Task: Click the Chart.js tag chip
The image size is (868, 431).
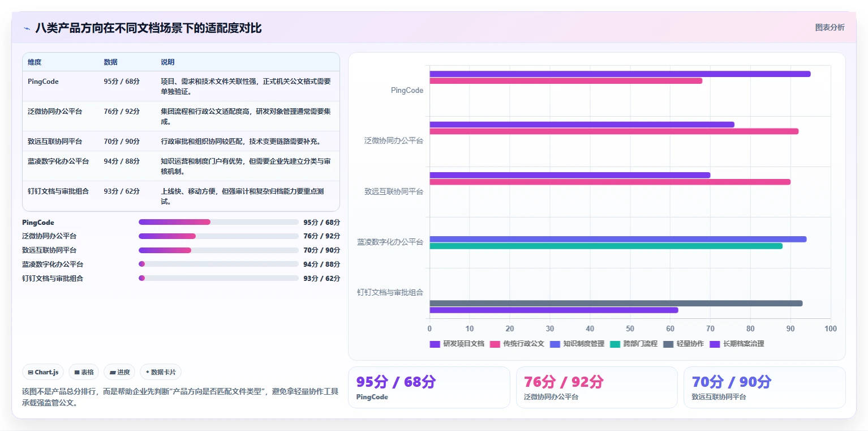Action: coord(44,372)
